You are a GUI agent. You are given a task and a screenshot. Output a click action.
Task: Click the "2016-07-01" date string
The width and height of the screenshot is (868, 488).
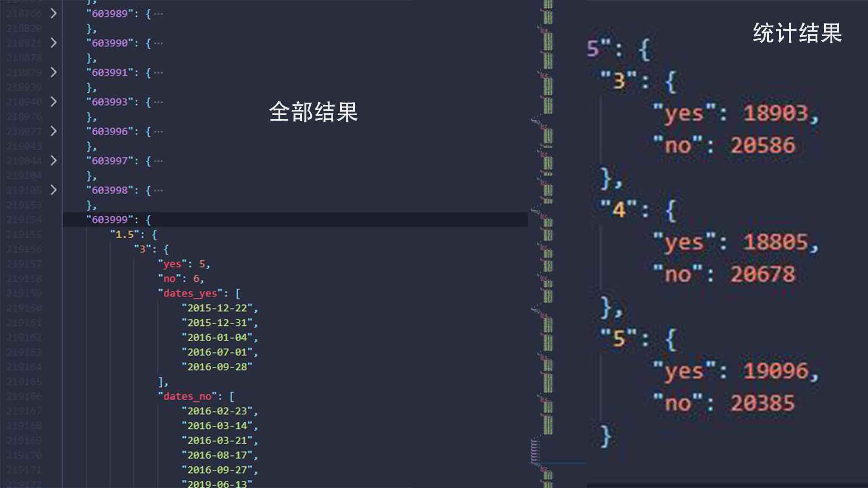217,352
